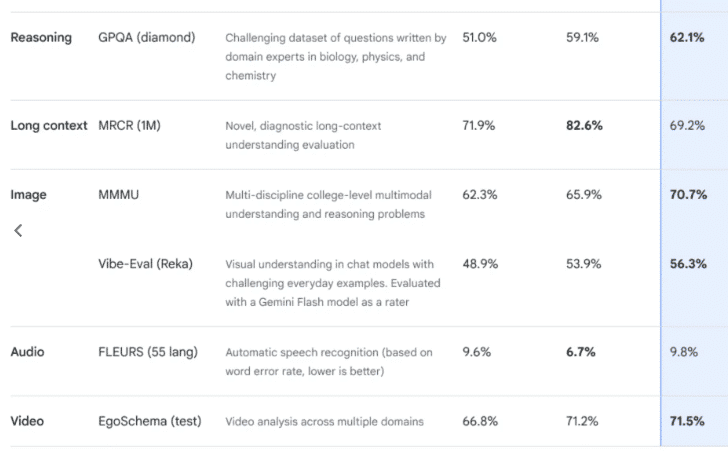The height and width of the screenshot is (467, 728).
Task: Click the MMMU benchmark name
Action: 118,195
